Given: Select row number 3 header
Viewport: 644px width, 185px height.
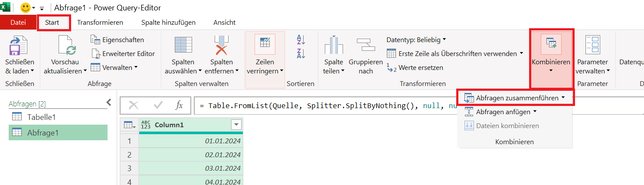Looking at the screenshot, I should tap(129, 168).
